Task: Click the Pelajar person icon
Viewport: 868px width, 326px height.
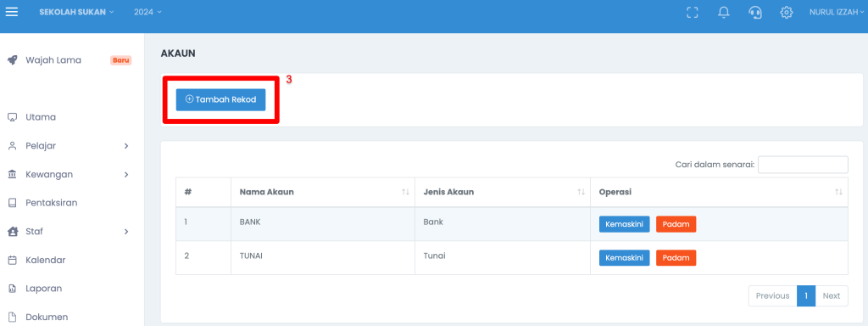Action: click(12, 146)
